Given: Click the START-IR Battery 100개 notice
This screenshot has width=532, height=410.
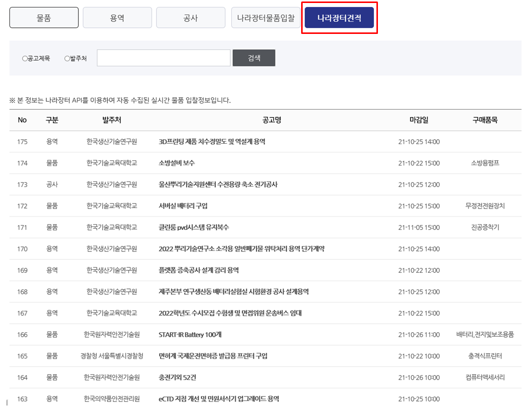Looking at the screenshot, I should [x=189, y=335].
